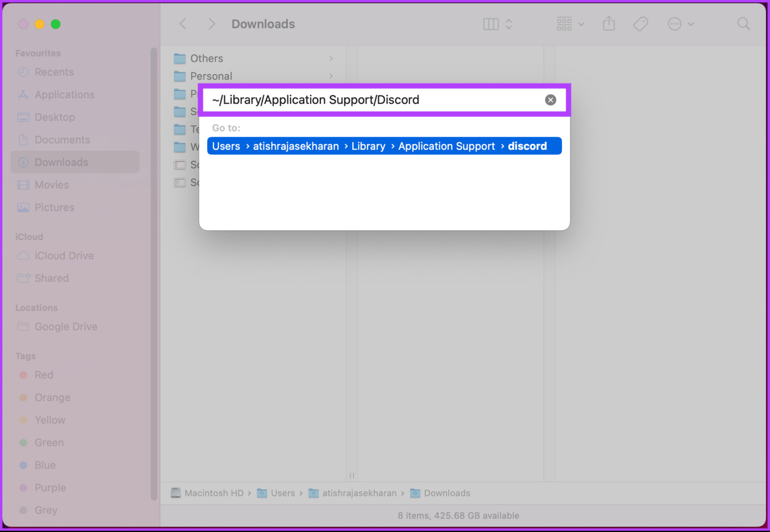Open search with the magnifying glass icon

(743, 24)
